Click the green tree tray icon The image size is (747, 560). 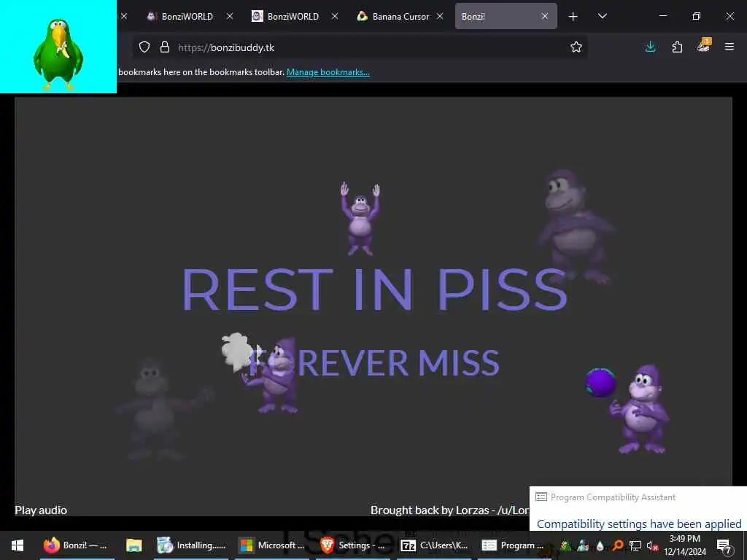(x=565, y=545)
